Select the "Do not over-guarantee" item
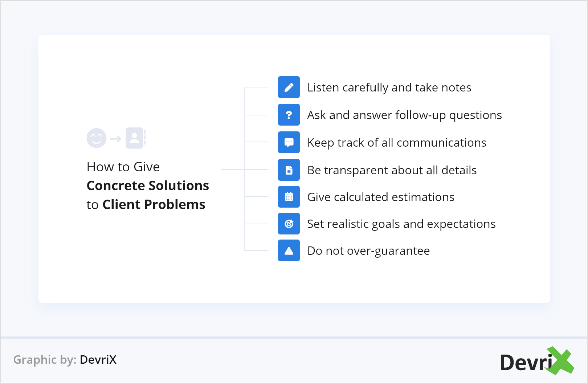 (368, 251)
